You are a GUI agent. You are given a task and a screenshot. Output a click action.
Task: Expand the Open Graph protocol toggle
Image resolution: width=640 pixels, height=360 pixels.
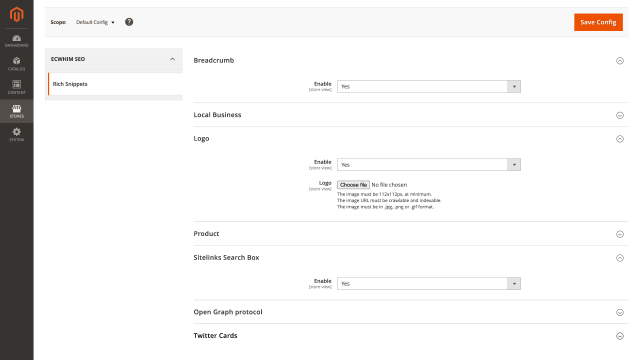tap(620, 313)
